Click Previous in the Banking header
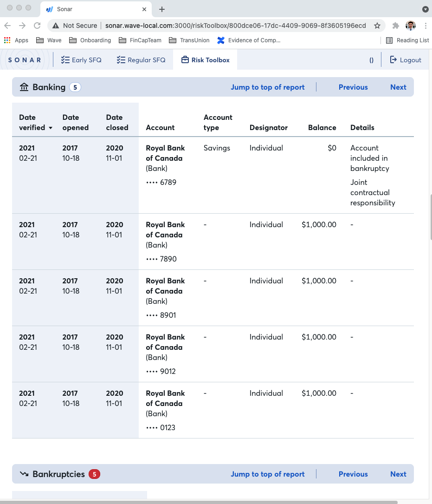 point(353,87)
